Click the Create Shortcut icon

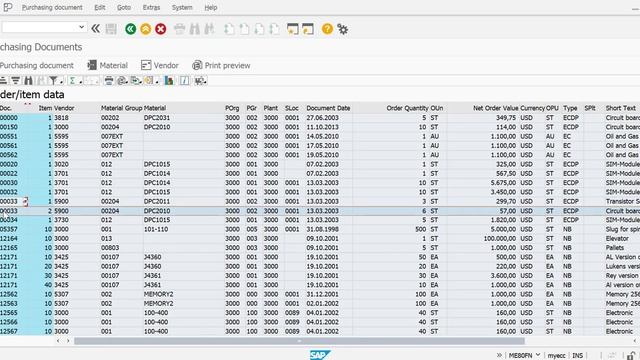pos(308,29)
